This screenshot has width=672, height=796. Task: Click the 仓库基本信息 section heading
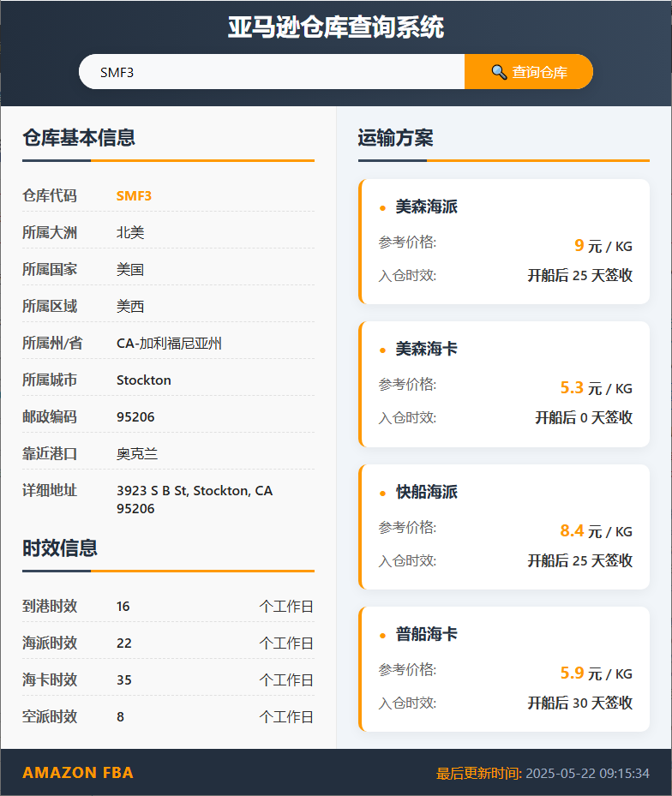coord(79,138)
